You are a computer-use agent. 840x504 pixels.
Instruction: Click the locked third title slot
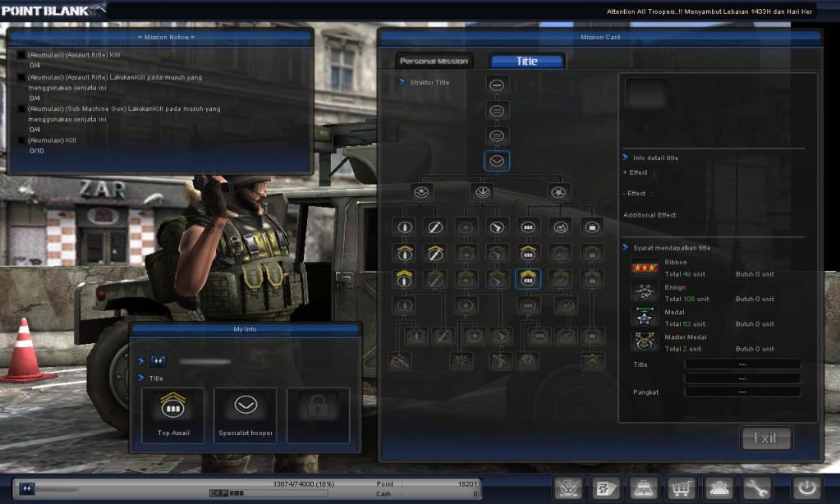coord(319,415)
